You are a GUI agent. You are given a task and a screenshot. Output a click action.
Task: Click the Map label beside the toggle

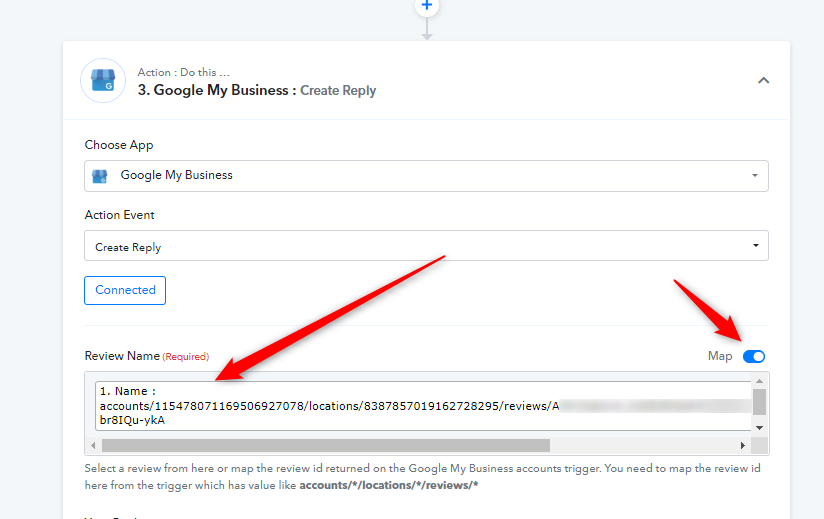pos(720,356)
